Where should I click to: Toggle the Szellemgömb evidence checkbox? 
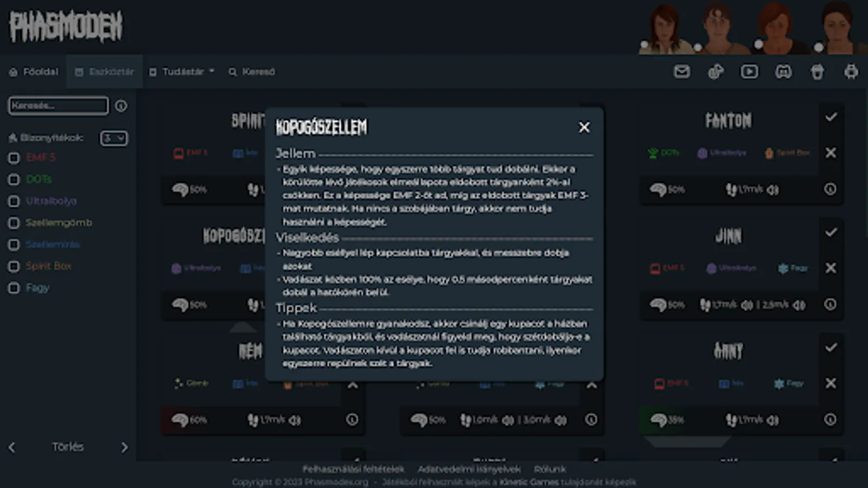coord(14,223)
